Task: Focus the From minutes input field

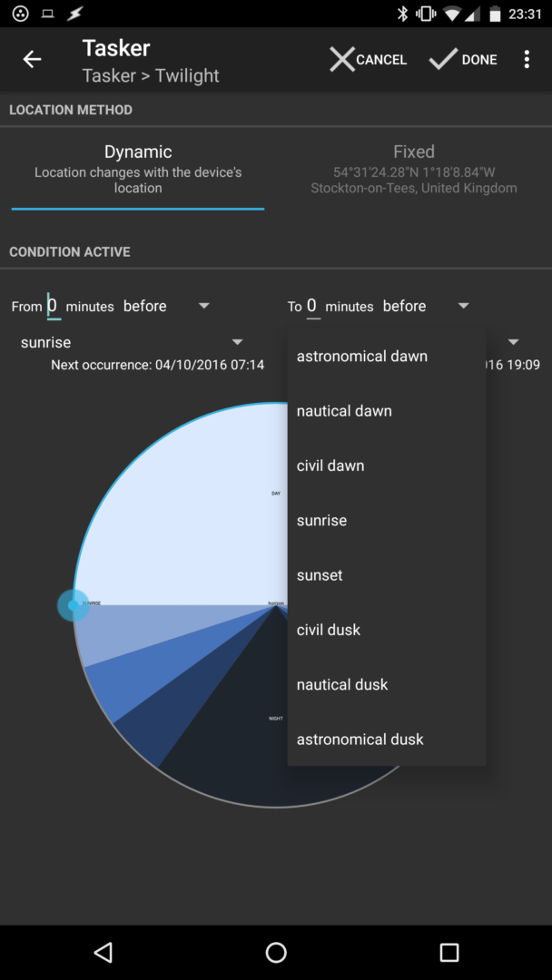Action: click(53, 307)
